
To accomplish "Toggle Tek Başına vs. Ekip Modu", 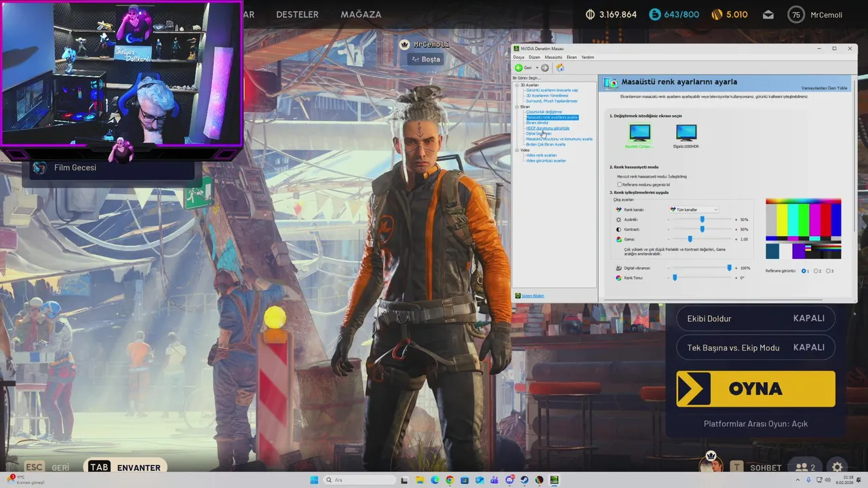I will pyautogui.click(x=755, y=348).
